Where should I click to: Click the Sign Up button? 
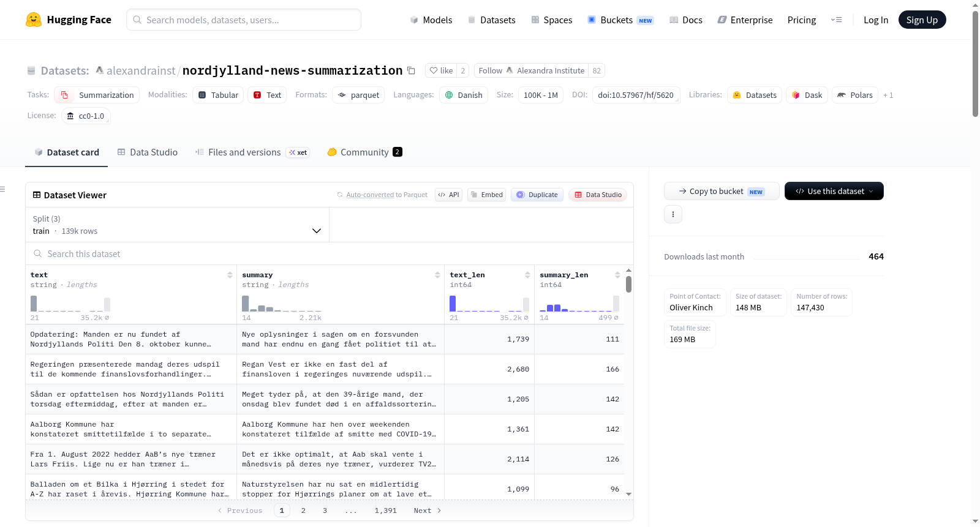tap(922, 20)
